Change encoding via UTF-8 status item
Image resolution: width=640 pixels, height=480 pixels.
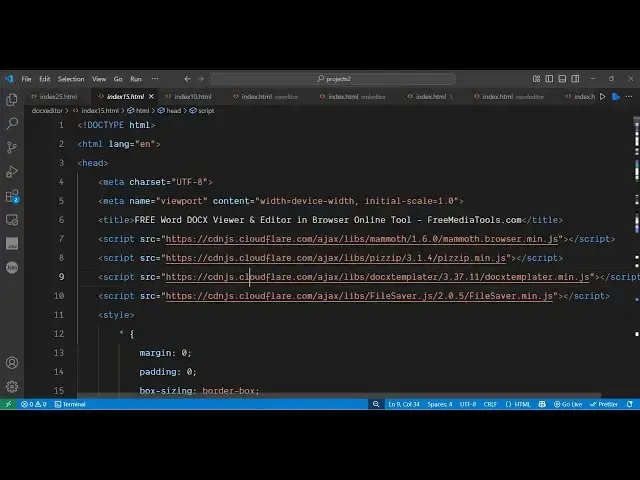click(468, 404)
